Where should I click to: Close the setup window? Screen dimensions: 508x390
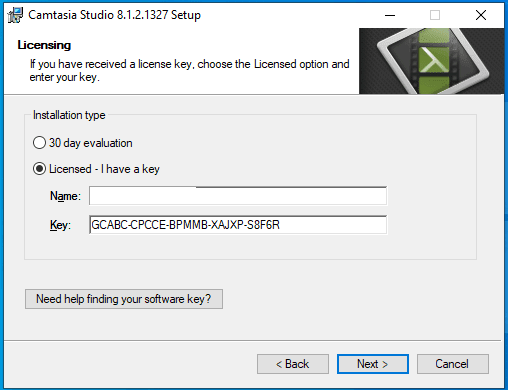(481, 15)
